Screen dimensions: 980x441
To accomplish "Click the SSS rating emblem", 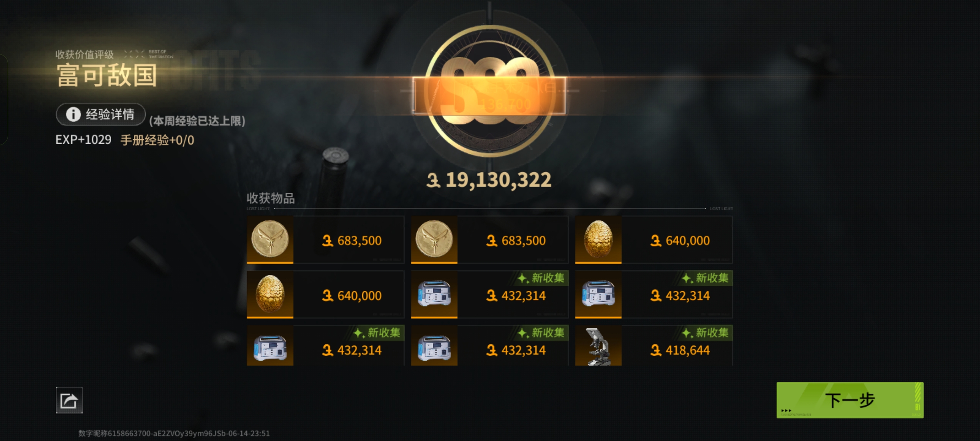I will (x=490, y=91).
